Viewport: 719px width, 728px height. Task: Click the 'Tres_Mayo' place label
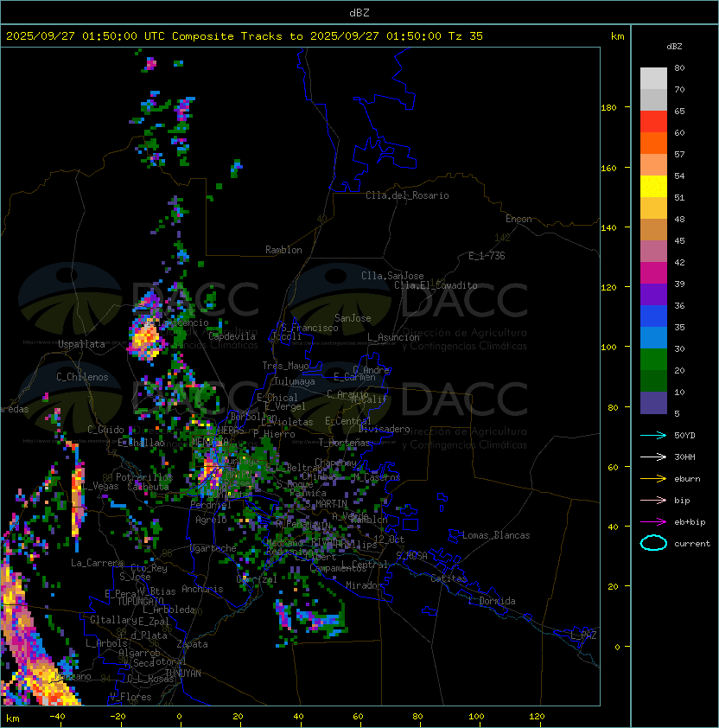[x=285, y=366]
